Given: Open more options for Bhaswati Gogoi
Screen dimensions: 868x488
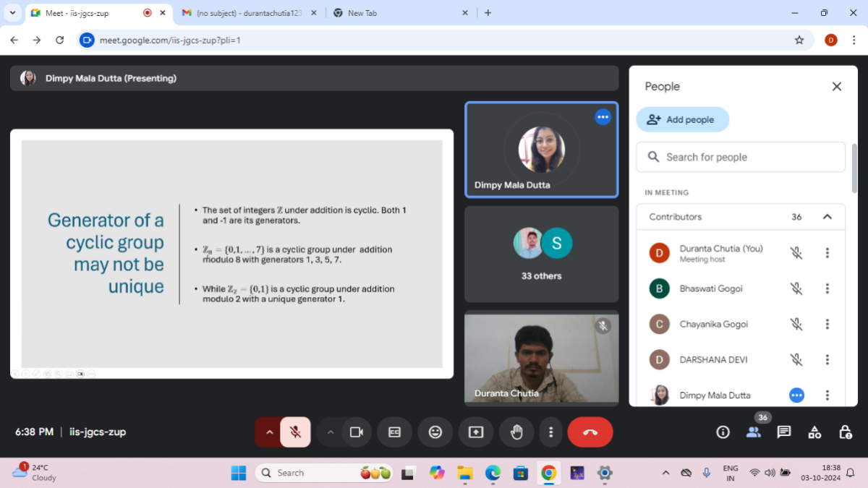Looking at the screenshot, I should click(827, 288).
